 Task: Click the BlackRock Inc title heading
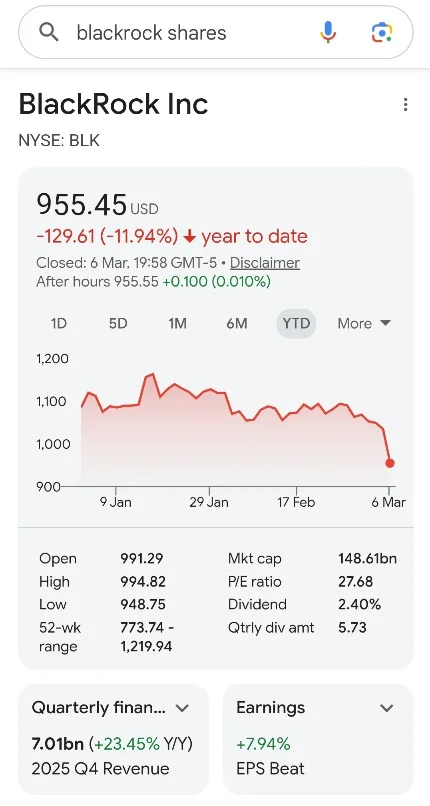click(114, 104)
